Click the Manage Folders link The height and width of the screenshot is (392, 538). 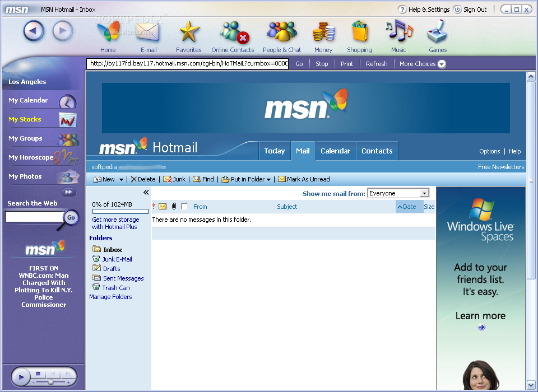110,297
